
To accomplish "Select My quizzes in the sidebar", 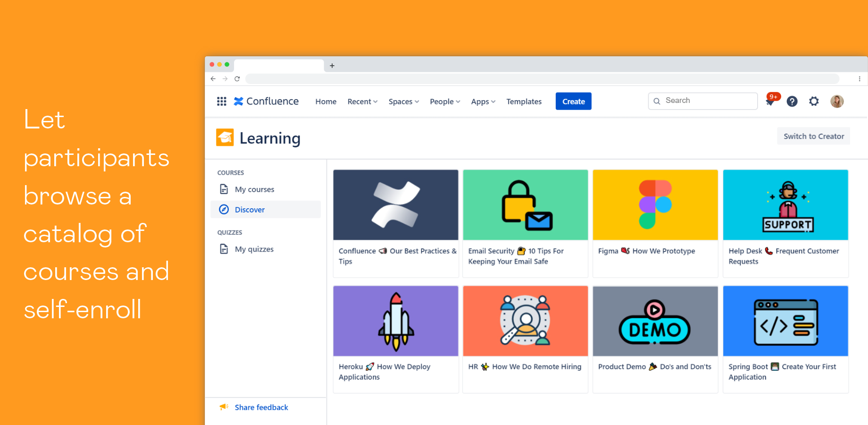I will click(266, 249).
